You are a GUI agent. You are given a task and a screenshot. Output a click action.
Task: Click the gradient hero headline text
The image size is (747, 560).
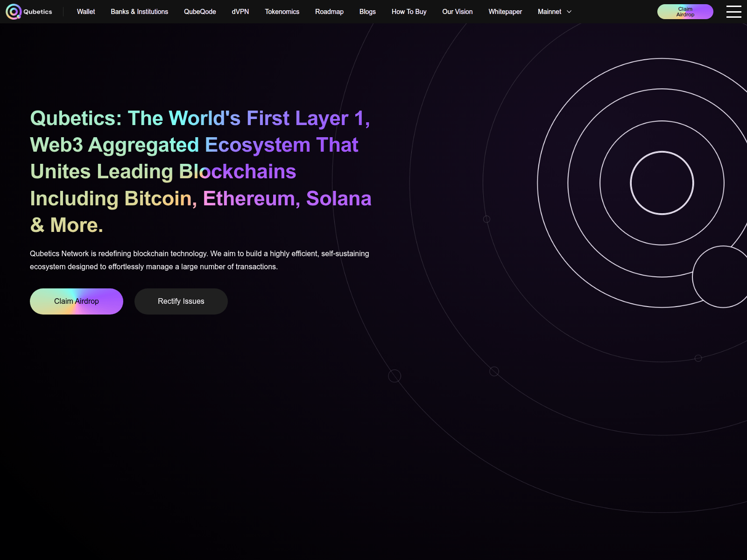coord(201,171)
